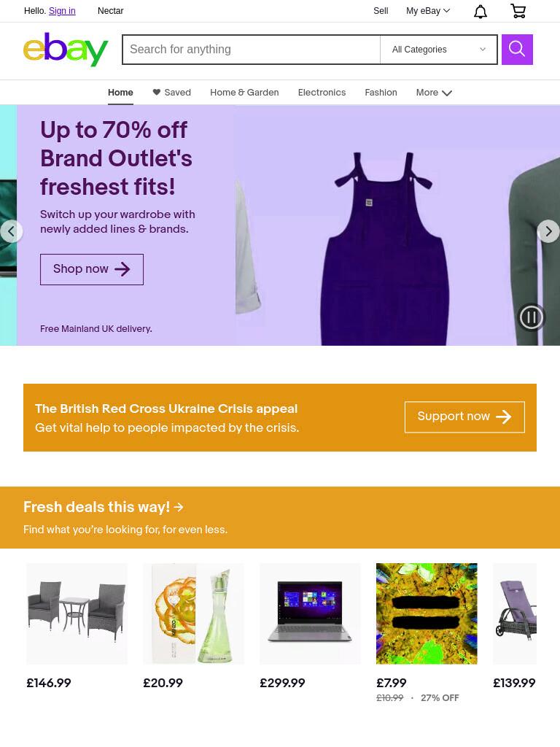Switch to Home & Garden tab
The image size is (560, 747).
(244, 93)
